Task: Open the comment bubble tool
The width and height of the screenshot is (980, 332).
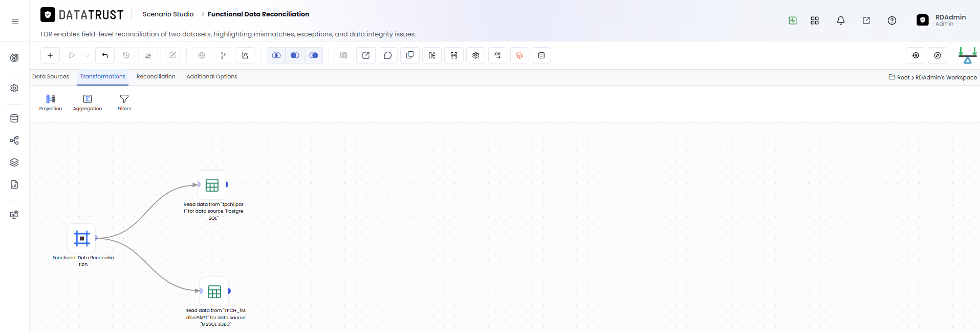Action: pyautogui.click(x=388, y=55)
